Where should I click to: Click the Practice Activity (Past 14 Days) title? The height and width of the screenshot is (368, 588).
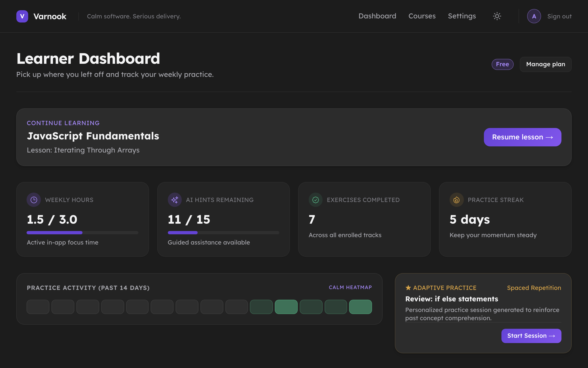(x=88, y=288)
